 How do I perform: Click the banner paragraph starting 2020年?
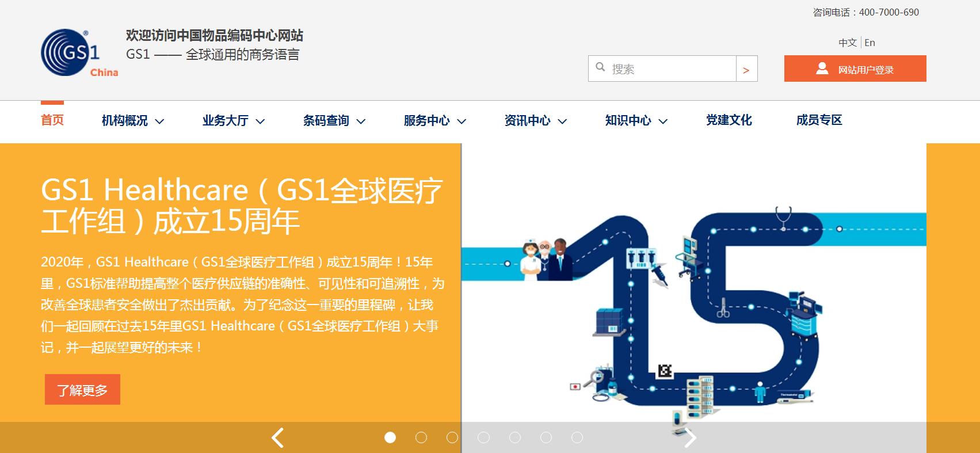242,304
